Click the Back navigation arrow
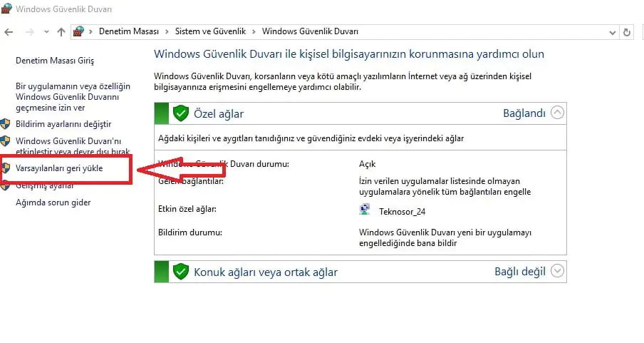Image resolution: width=644 pixels, height=343 pixels. click(9, 31)
